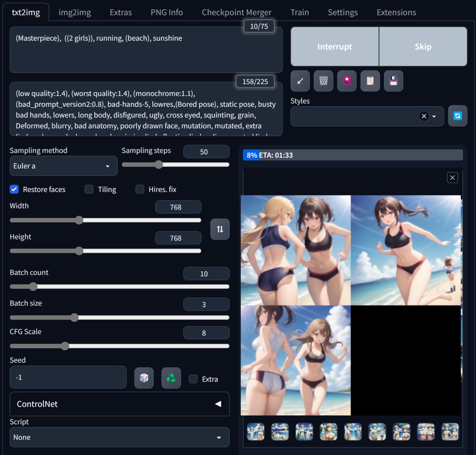This screenshot has width=476, height=455.
Task: Refresh the styles list with blue icon
Action: (x=457, y=116)
